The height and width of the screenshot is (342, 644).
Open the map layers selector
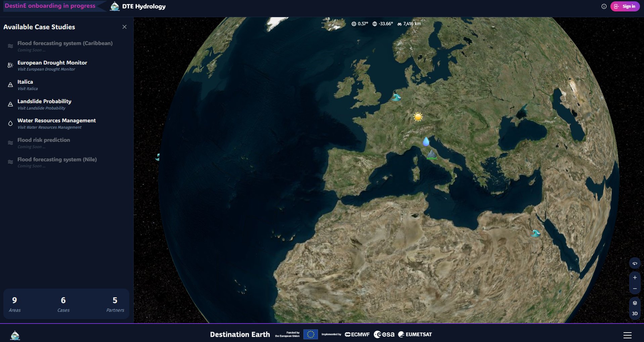(635, 303)
